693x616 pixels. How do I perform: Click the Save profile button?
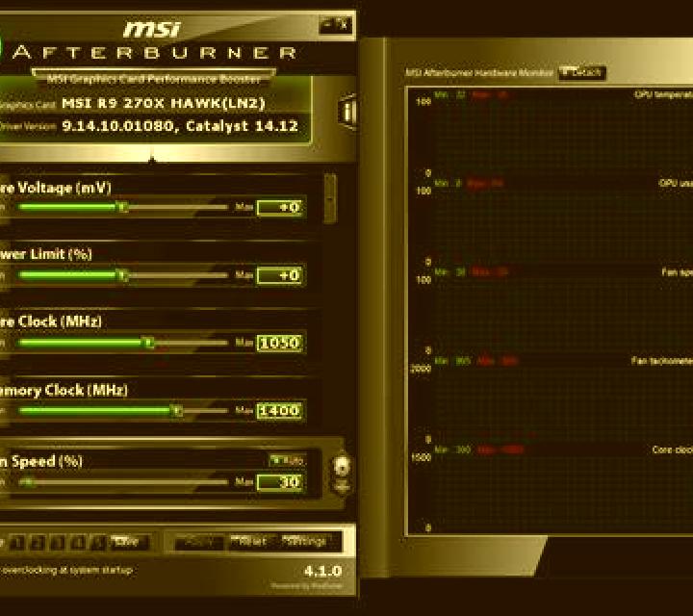coord(128,542)
